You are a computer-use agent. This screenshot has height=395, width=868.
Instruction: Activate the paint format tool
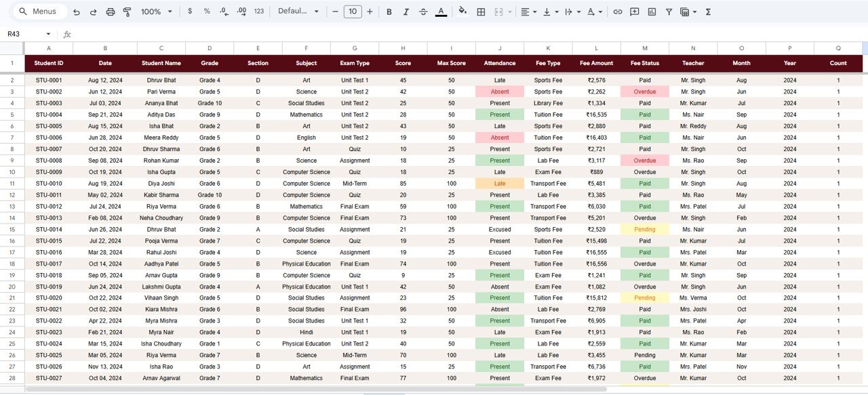(x=127, y=12)
